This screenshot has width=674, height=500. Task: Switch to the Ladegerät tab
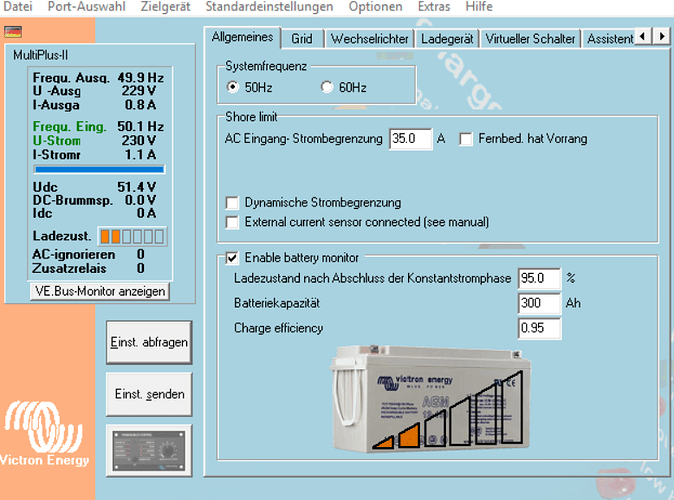click(447, 39)
